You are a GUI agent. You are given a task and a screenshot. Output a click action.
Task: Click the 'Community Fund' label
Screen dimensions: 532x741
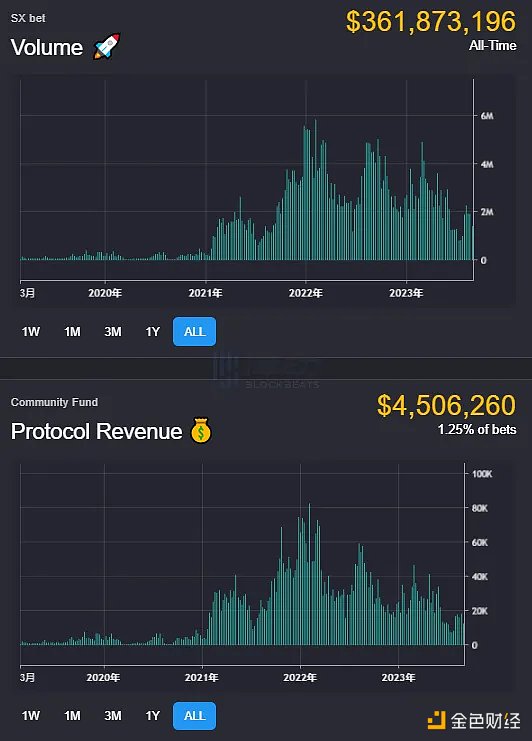54,402
